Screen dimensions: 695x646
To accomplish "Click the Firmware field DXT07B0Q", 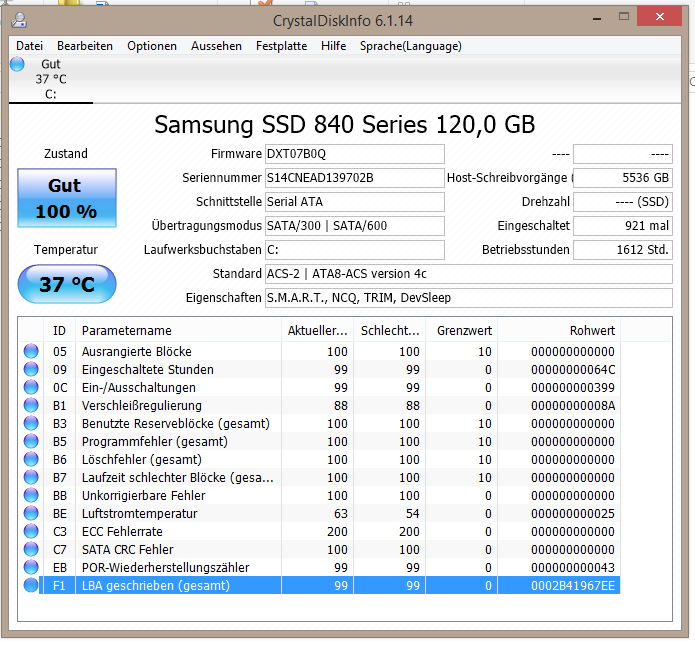I will point(355,154).
